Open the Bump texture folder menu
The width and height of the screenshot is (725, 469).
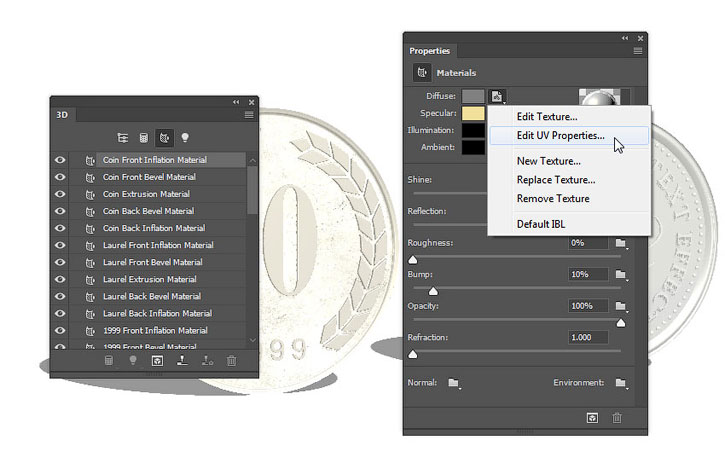(x=621, y=274)
